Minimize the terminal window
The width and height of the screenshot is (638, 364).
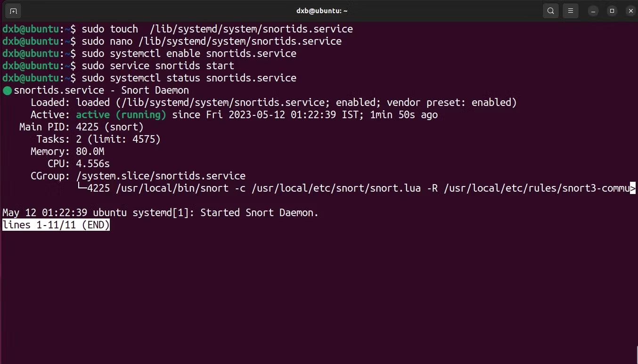click(x=594, y=11)
